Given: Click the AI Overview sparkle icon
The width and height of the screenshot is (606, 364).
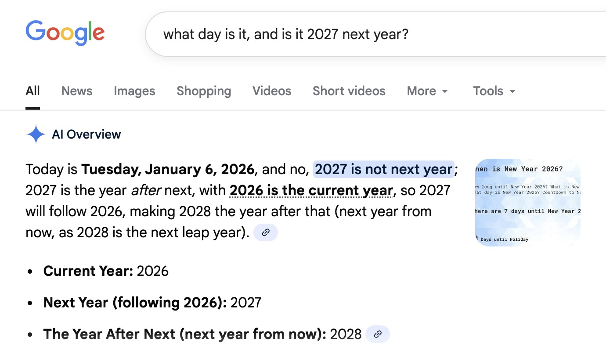Looking at the screenshot, I should pos(36,134).
